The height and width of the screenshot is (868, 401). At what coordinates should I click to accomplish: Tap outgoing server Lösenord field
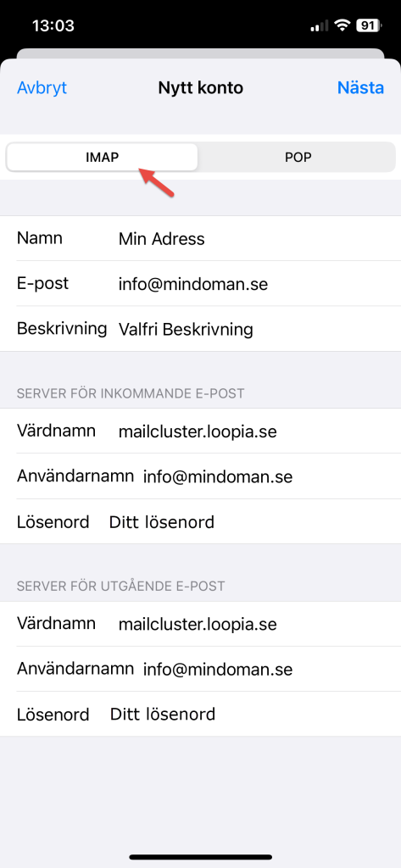coord(200,714)
